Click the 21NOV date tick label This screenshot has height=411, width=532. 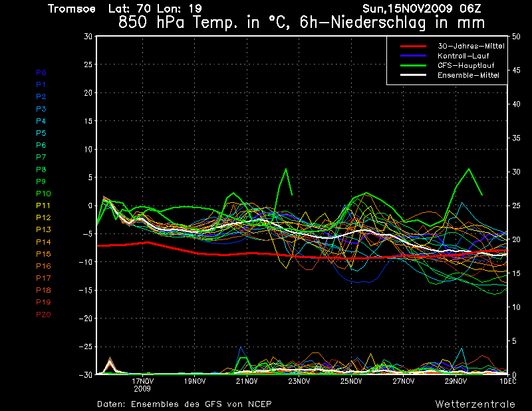(x=247, y=382)
